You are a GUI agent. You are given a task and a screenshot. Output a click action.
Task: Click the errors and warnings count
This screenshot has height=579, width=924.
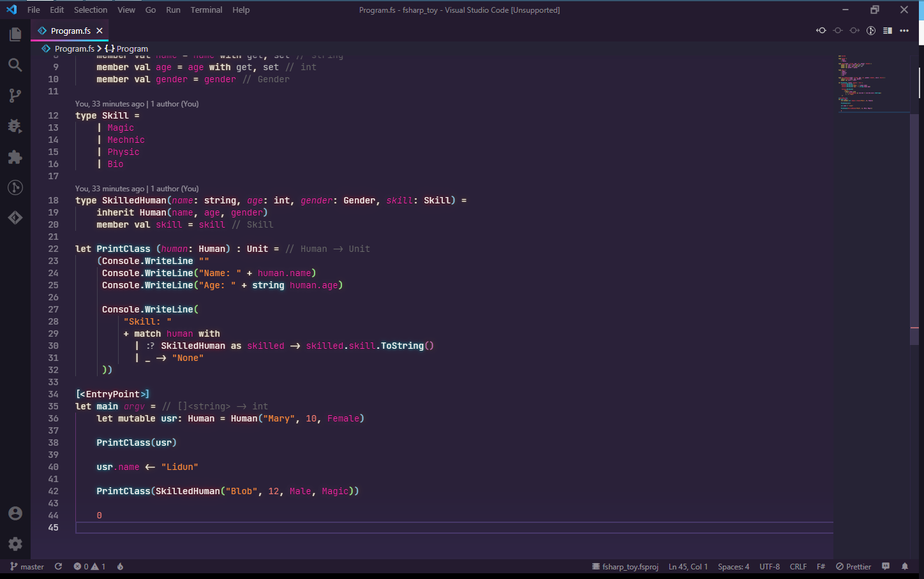(89, 566)
